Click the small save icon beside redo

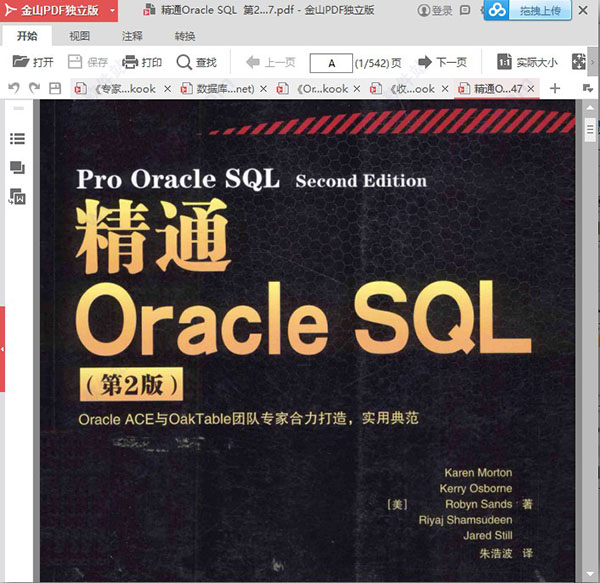(55, 88)
